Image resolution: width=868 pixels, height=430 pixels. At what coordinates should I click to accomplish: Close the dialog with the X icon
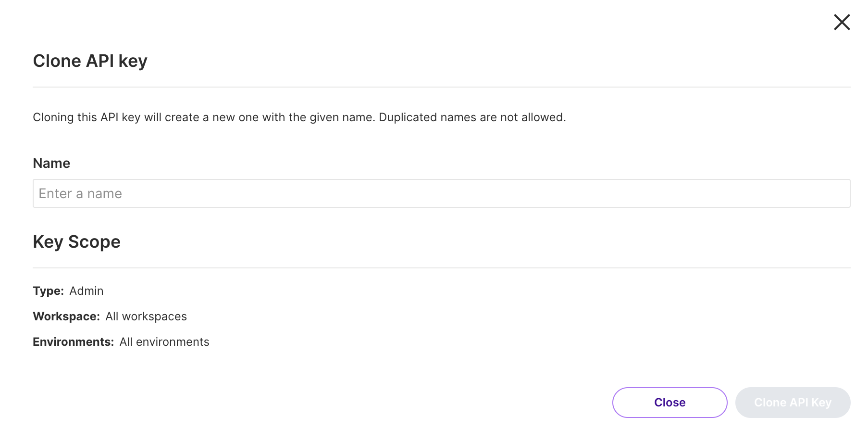pyautogui.click(x=842, y=22)
